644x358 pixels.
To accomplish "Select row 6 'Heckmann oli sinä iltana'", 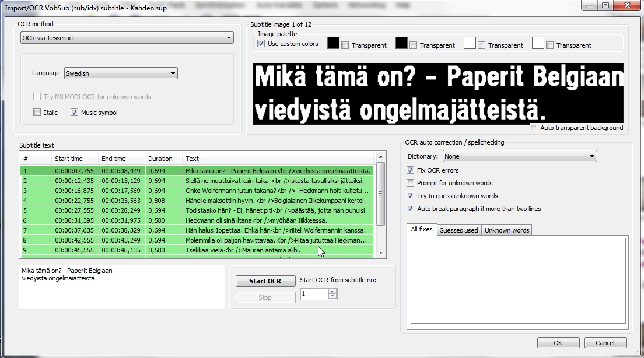I will 197,220.
